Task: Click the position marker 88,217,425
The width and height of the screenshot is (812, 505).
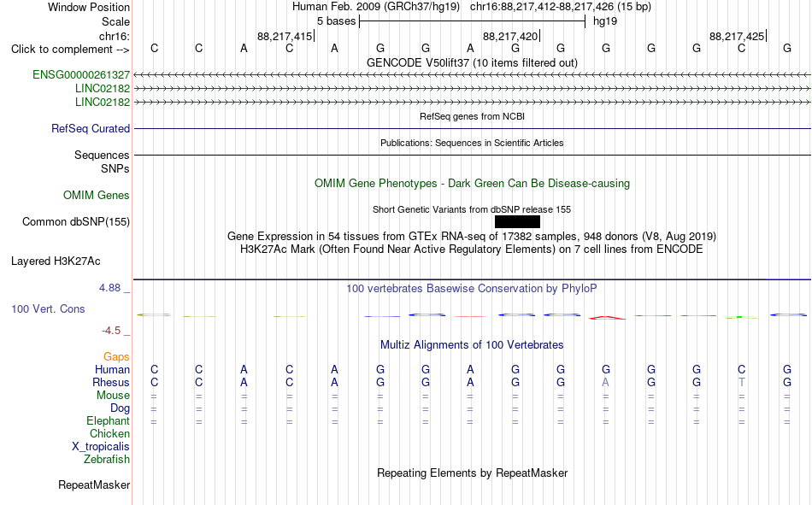Action: tap(737, 36)
